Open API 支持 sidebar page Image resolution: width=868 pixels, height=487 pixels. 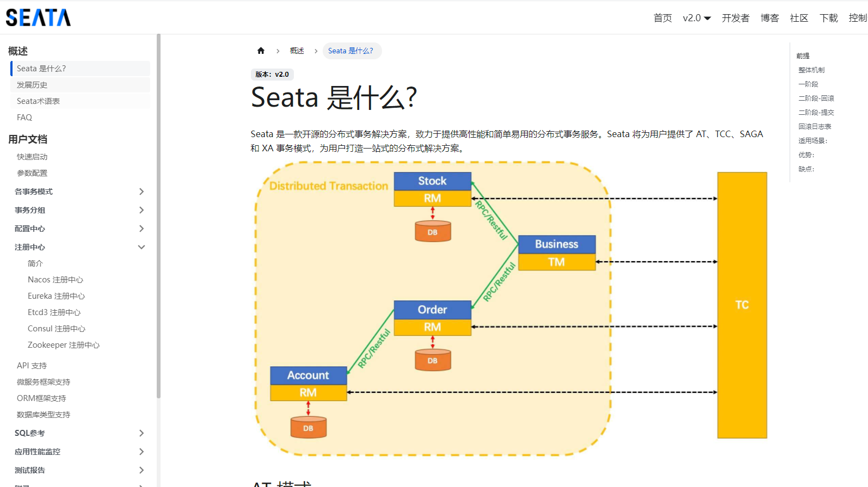coord(32,366)
